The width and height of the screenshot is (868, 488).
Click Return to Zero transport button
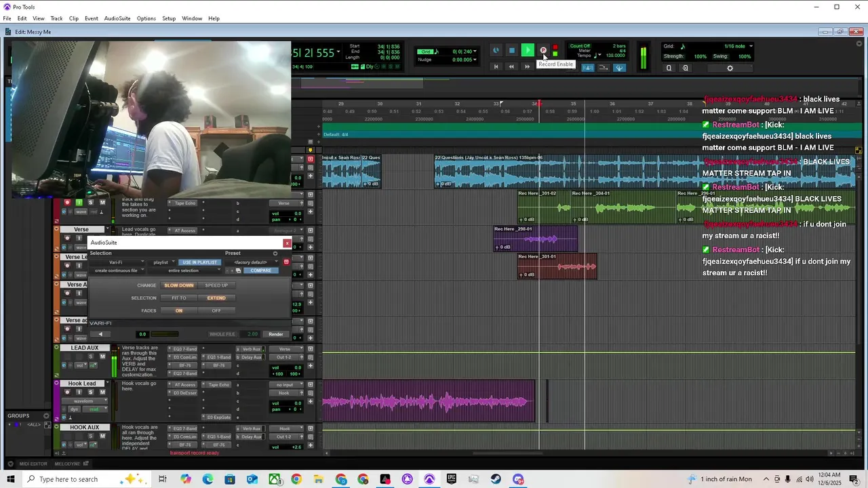[x=496, y=66]
